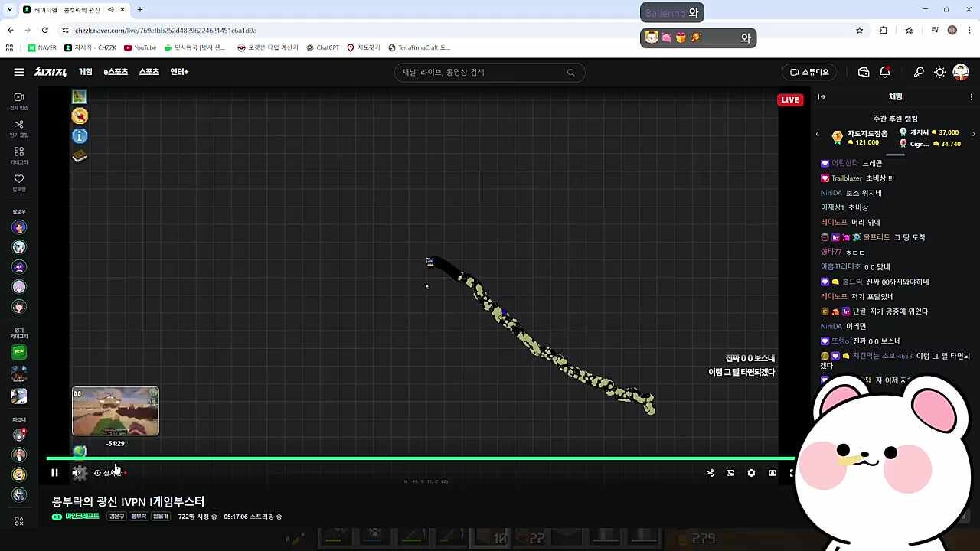Select the 게임 menu item
This screenshot has height=551, width=980.
pos(85,72)
